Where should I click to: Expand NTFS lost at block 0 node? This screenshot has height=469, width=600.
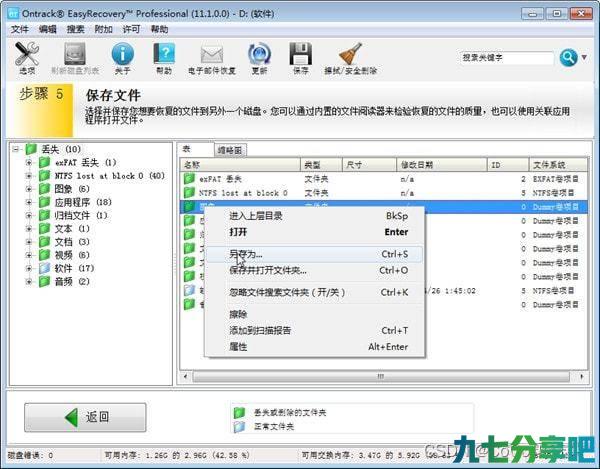pyautogui.click(x=28, y=176)
